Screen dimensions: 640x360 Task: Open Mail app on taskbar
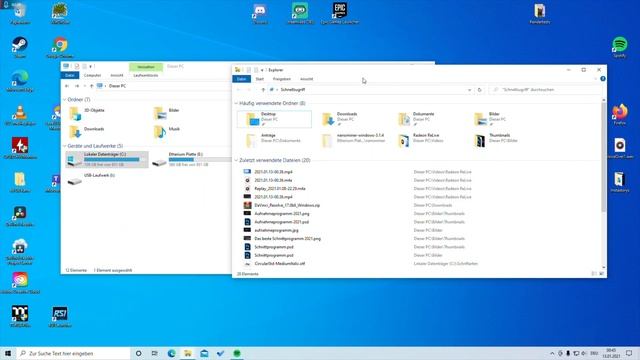point(204,353)
